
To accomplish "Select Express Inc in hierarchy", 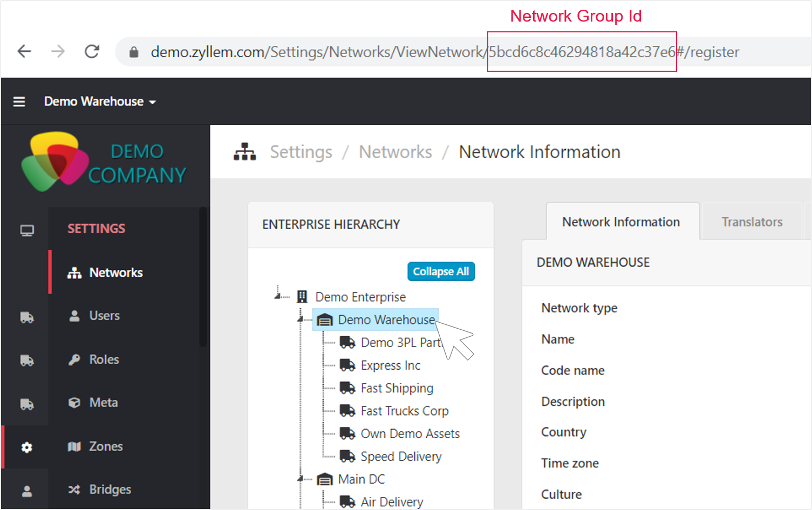I will [391, 365].
